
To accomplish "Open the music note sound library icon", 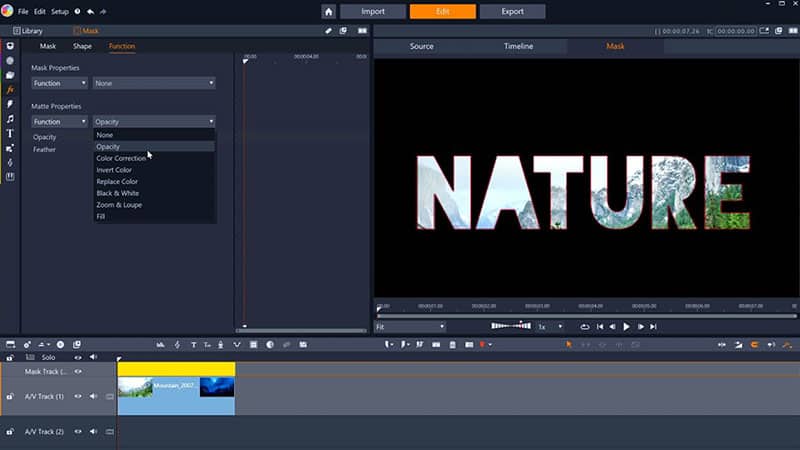I will click(10, 118).
